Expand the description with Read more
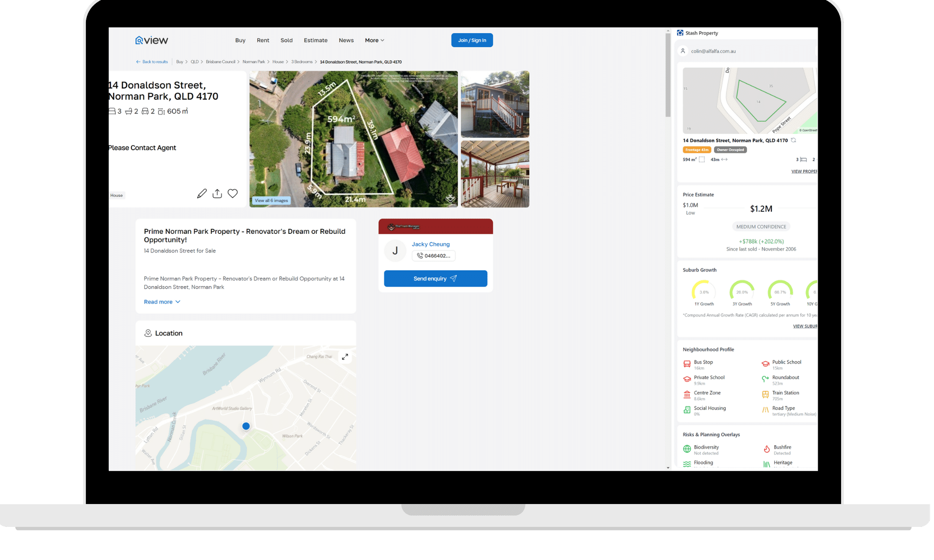The image size is (934, 560). [162, 302]
